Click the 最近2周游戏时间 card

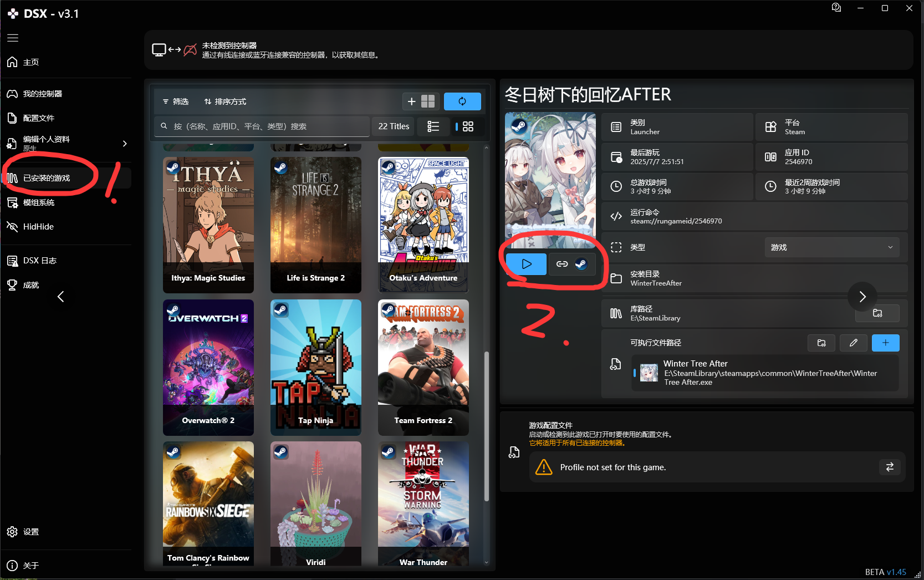(831, 187)
